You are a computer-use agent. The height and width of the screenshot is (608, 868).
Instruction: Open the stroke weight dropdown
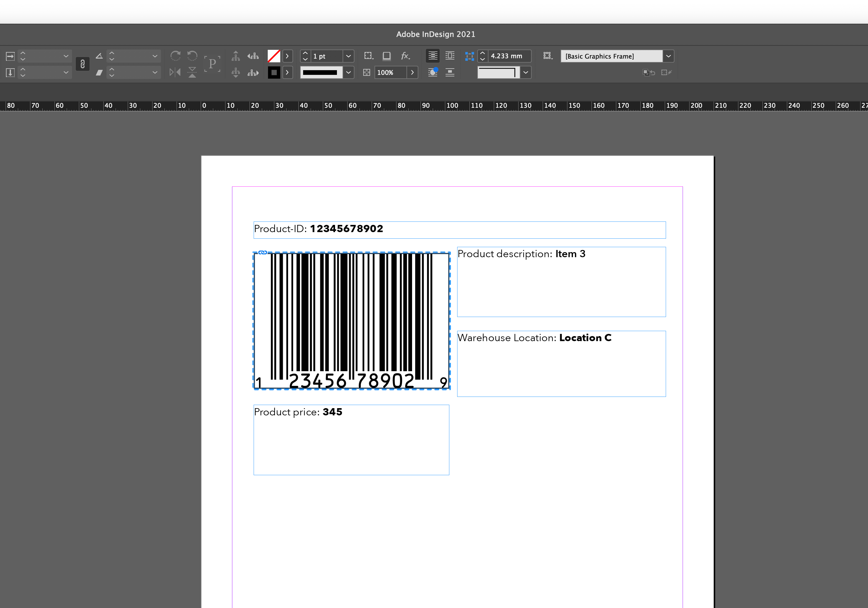pyautogui.click(x=349, y=56)
